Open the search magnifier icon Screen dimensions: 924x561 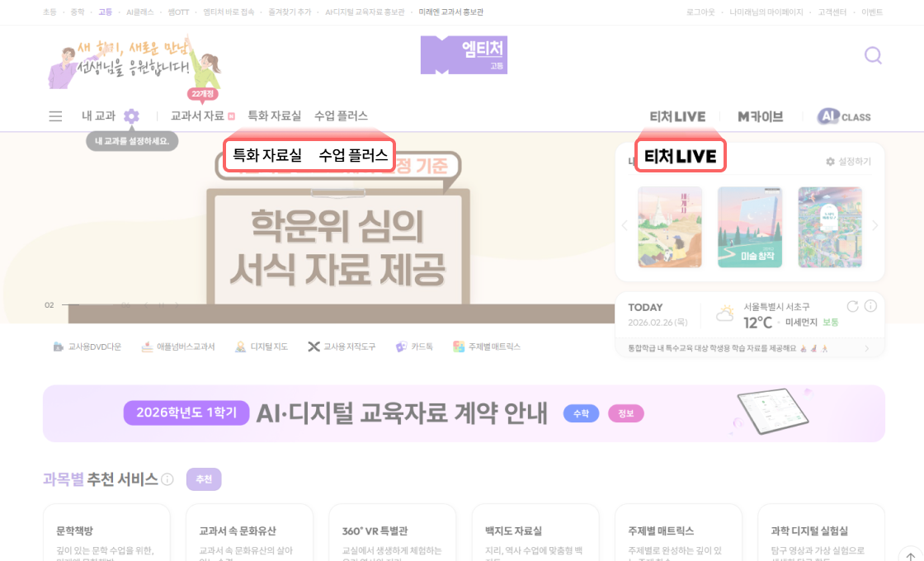(x=873, y=55)
